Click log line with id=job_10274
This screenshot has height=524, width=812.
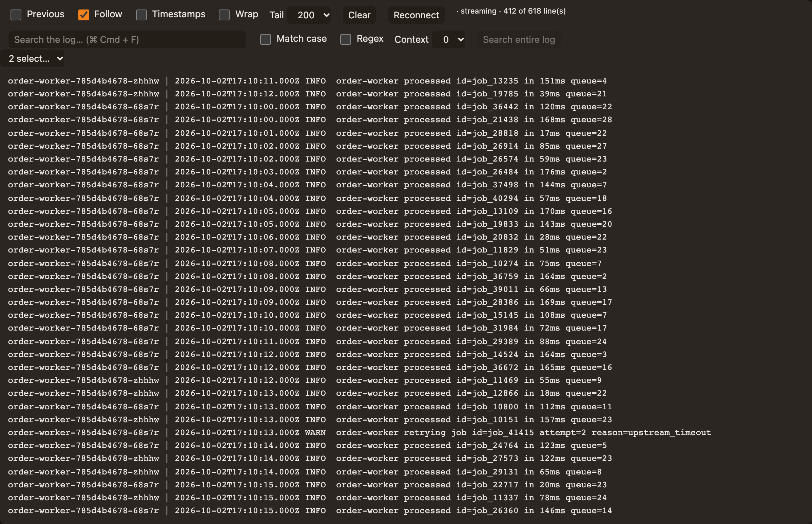tap(305, 264)
